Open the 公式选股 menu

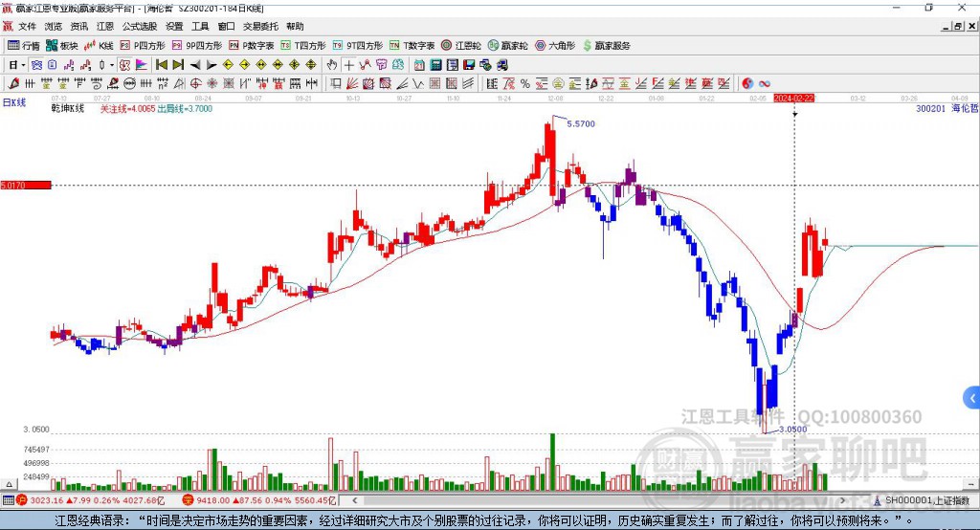(140, 26)
